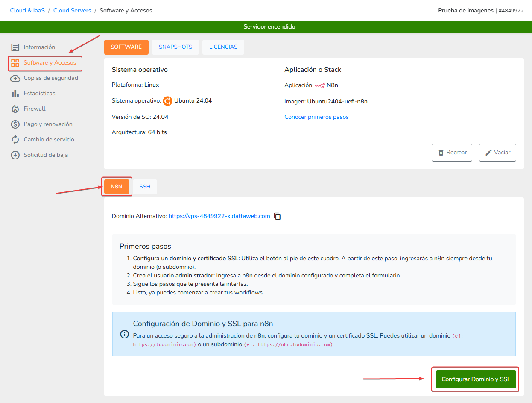This screenshot has height=403, width=532.
Task: Go to Cloud & IaaS breadcrumb
Action: click(27, 10)
